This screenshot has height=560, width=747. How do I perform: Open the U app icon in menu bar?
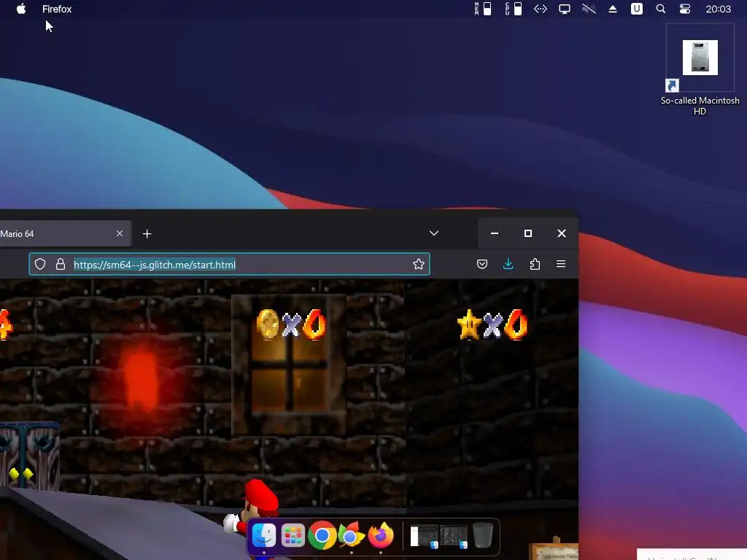(636, 9)
